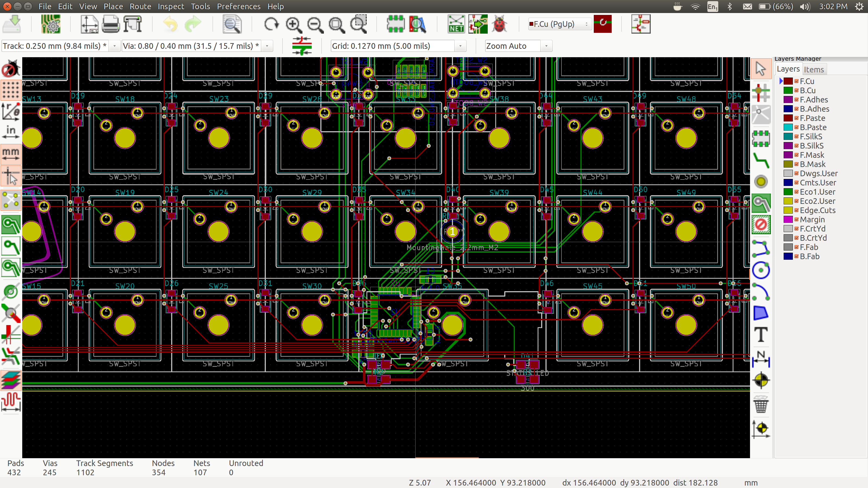The height and width of the screenshot is (488, 868).
Task: Select the Add keepout area tool
Action: pos(761,224)
